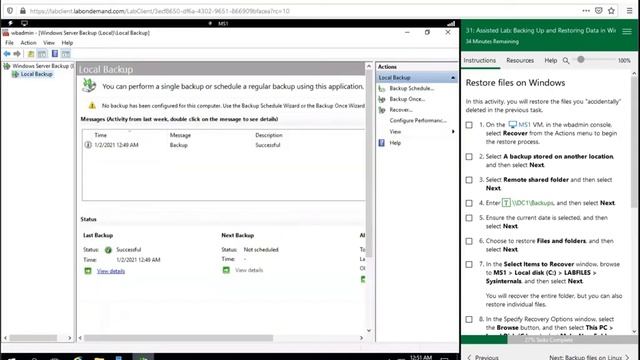Open the Action menu
Viewport: 640px width, 360px height.
pos(28,42)
